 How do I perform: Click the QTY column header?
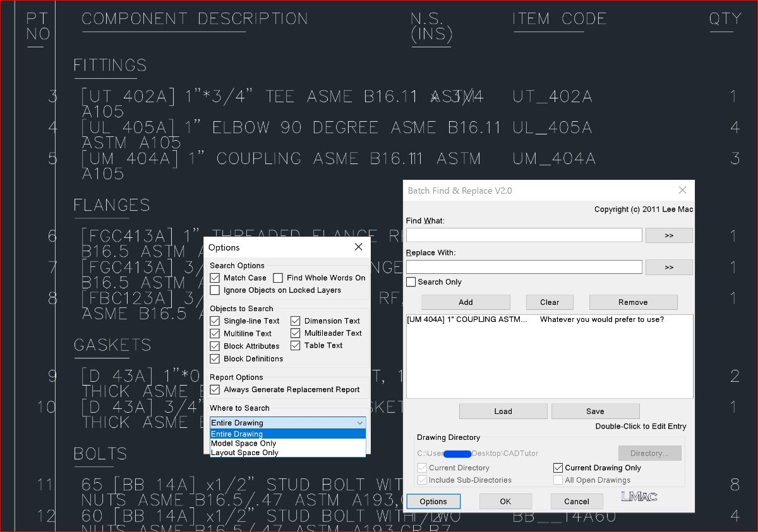[x=725, y=19]
